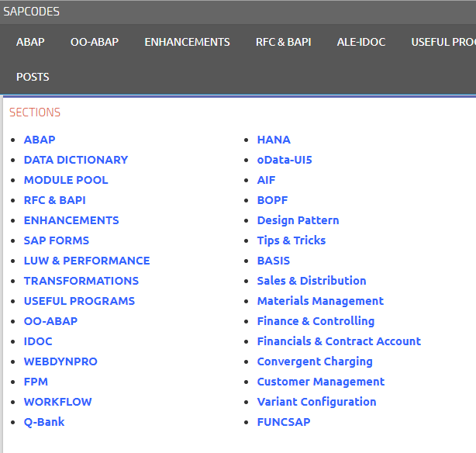Open ALE-IDOC in the navigation bar
The width and height of the screenshot is (476, 453).
pyautogui.click(x=361, y=42)
